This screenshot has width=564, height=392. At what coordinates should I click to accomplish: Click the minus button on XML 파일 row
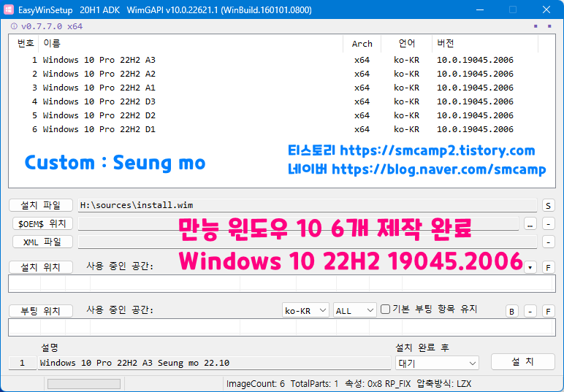[x=548, y=242]
